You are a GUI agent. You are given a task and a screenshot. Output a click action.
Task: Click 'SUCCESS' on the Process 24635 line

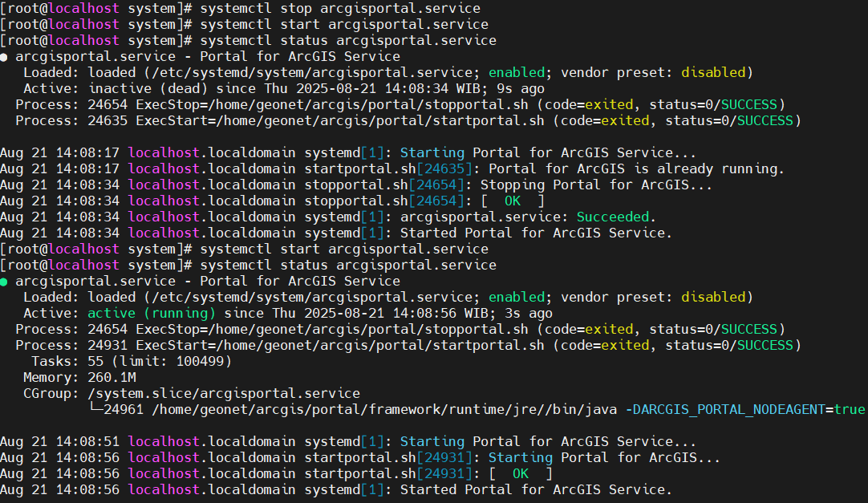point(765,120)
